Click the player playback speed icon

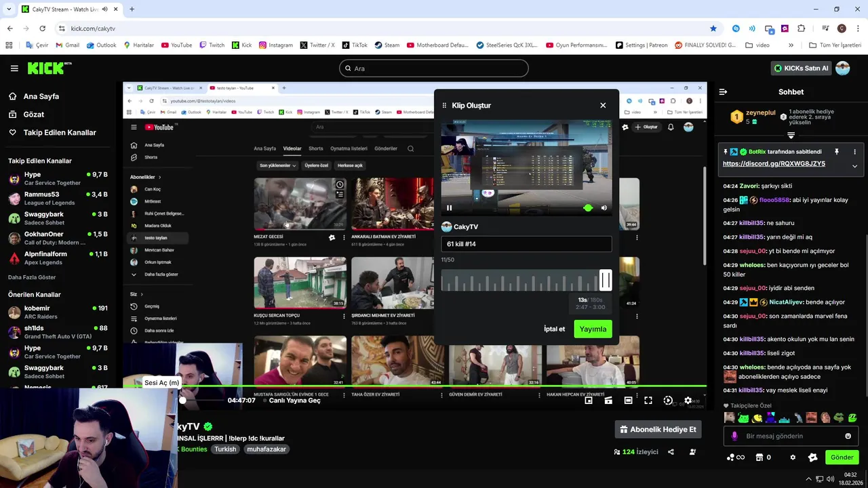[668, 401]
